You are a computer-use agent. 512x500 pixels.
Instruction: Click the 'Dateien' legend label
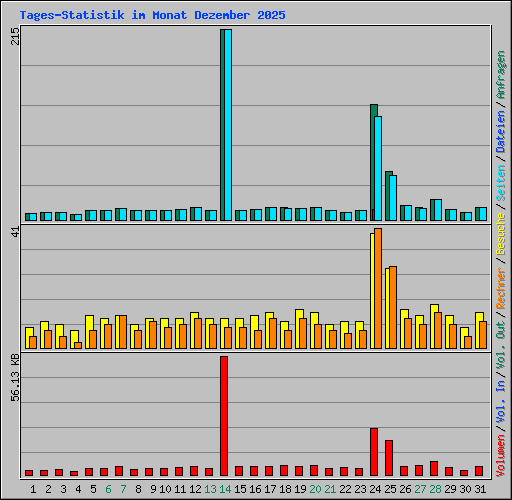[x=501, y=132]
